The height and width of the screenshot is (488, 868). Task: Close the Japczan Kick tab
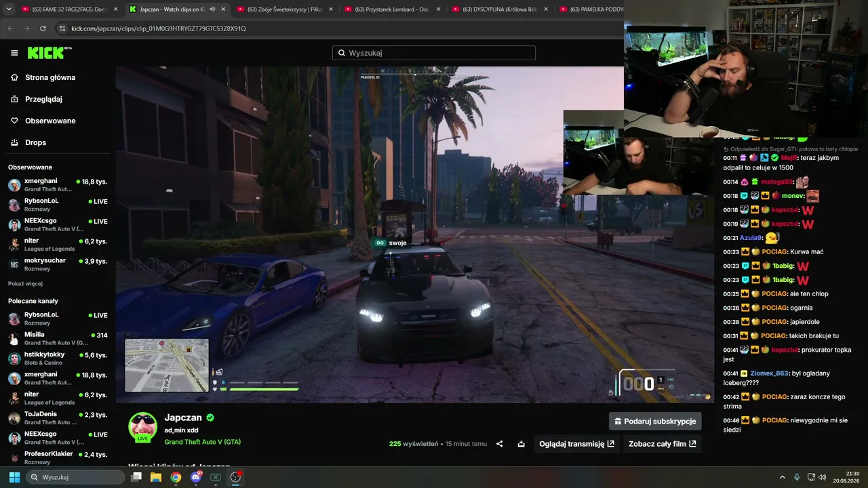[x=222, y=9]
